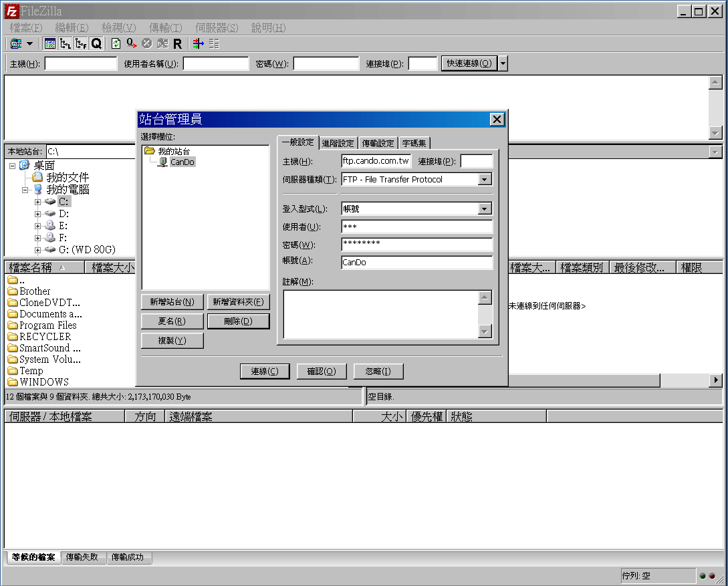Expand the G: (WD 80G) drive node
The width and height of the screenshot is (728, 586).
tap(37, 250)
